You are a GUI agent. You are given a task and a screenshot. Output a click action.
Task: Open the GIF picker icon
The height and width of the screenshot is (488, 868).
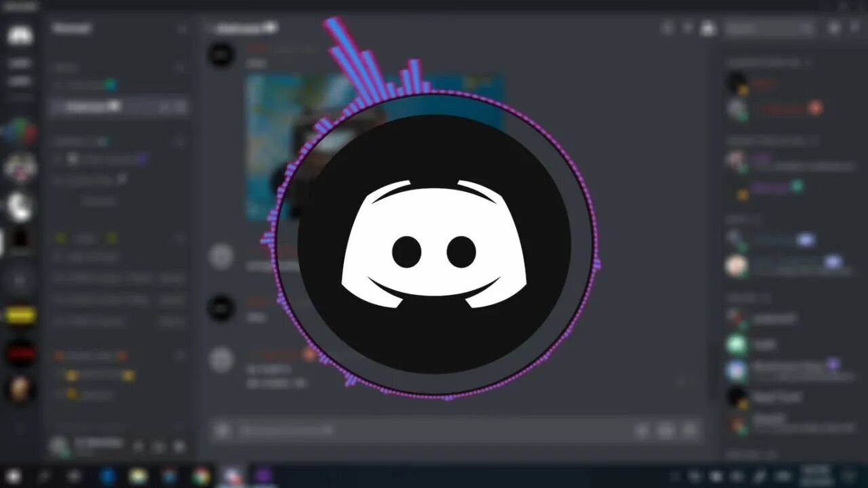pos(666,430)
